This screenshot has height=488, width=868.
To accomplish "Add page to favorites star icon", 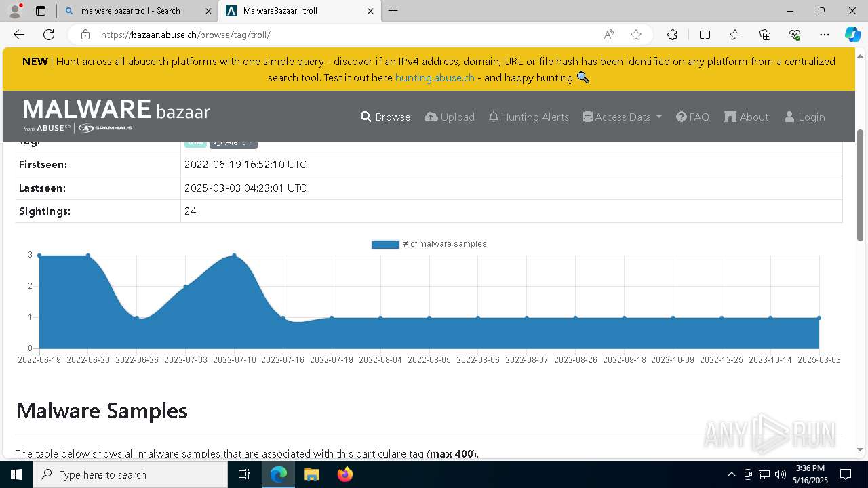I will click(x=635, y=35).
